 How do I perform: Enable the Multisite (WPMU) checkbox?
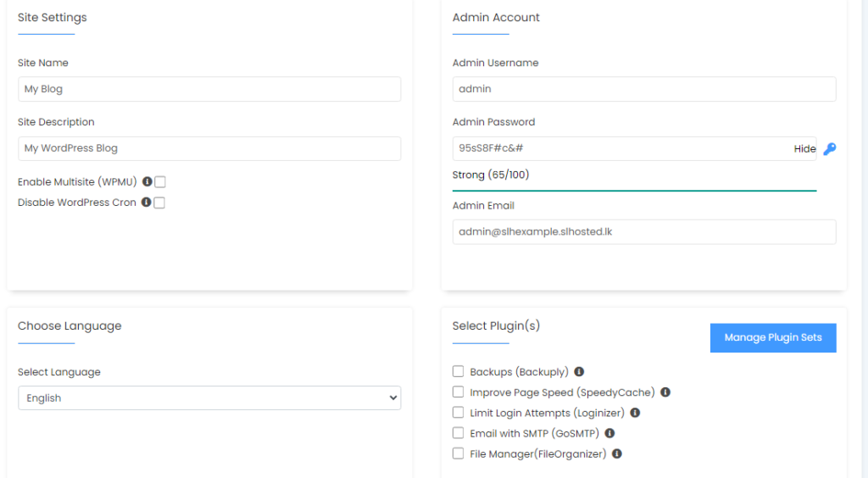[x=160, y=181]
